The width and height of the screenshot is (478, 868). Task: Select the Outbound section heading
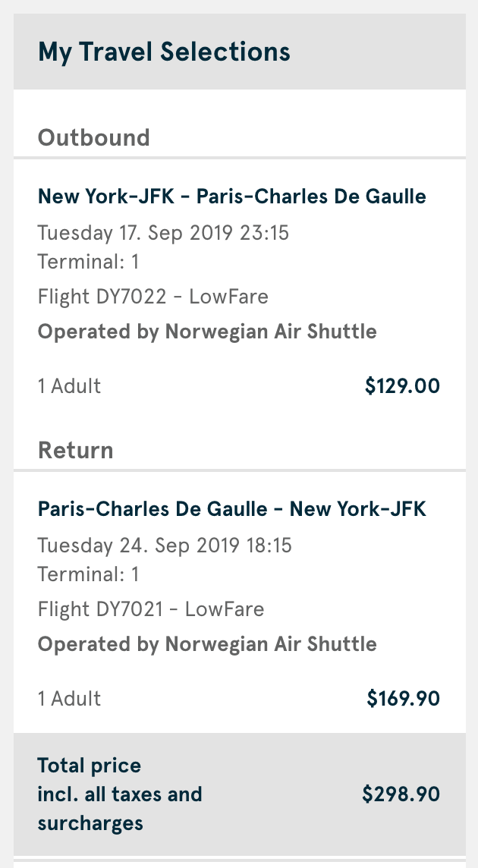click(x=94, y=137)
